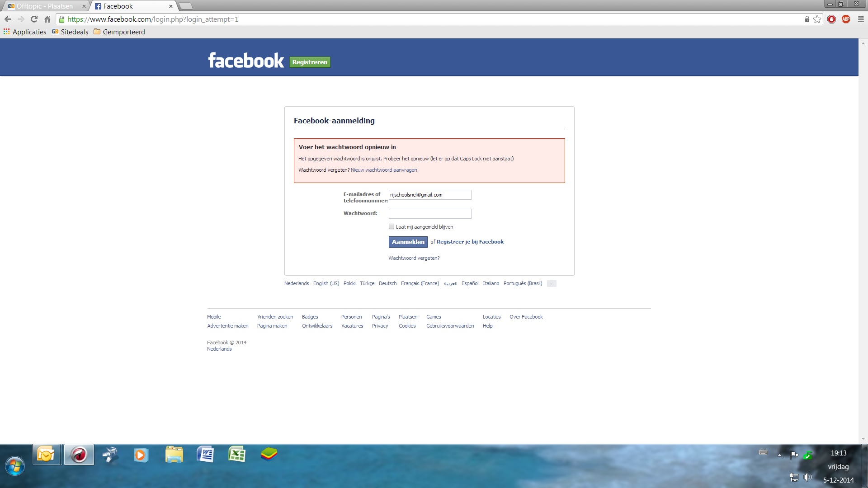This screenshot has width=868, height=488.
Task: Launch Excel from the taskbar
Action: tap(237, 455)
